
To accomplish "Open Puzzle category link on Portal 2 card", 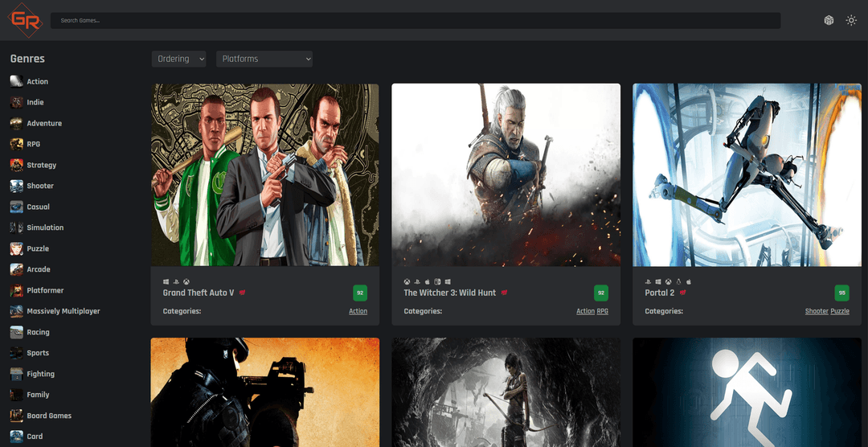I will (x=840, y=311).
